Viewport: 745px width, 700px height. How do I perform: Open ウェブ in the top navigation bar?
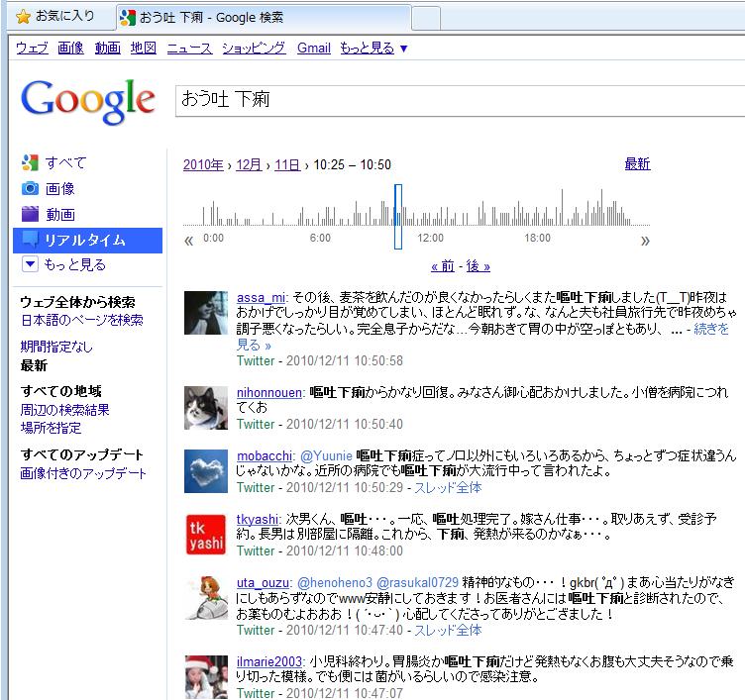coord(32,48)
